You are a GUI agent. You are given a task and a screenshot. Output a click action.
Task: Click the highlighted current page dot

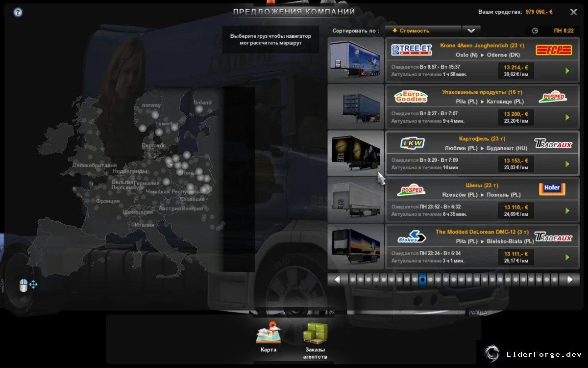tap(422, 280)
